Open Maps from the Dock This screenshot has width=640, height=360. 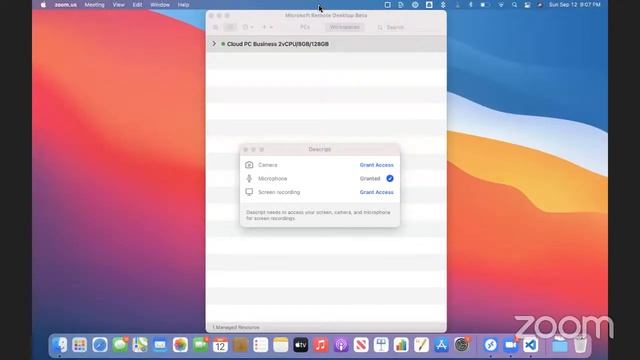coord(140,345)
